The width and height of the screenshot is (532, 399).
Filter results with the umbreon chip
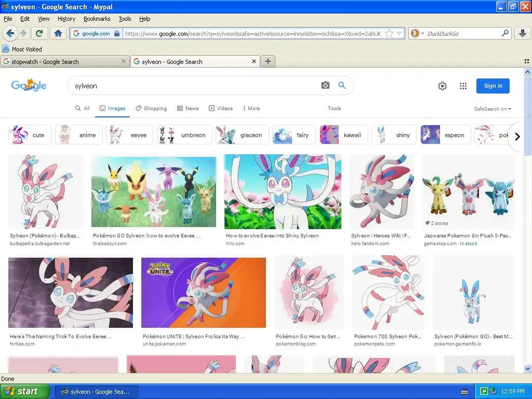coord(184,135)
